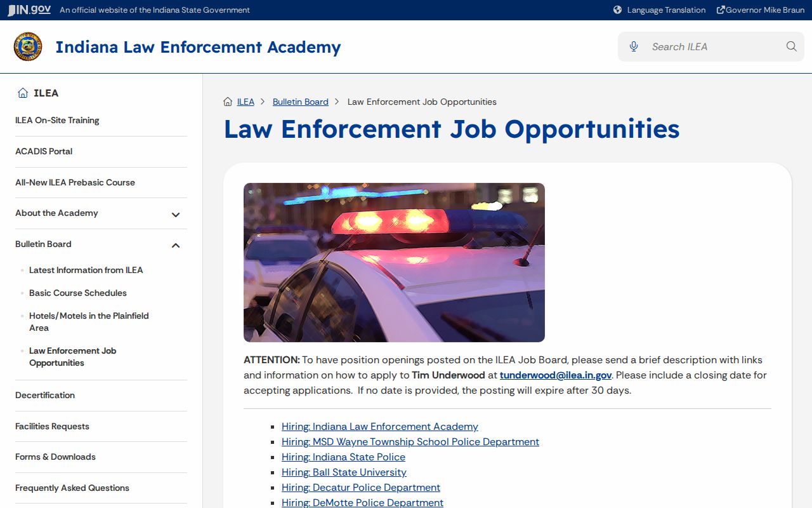The image size is (812, 508).
Task: Expand the About the Academy submenu chevron
Action: pos(176,215)
